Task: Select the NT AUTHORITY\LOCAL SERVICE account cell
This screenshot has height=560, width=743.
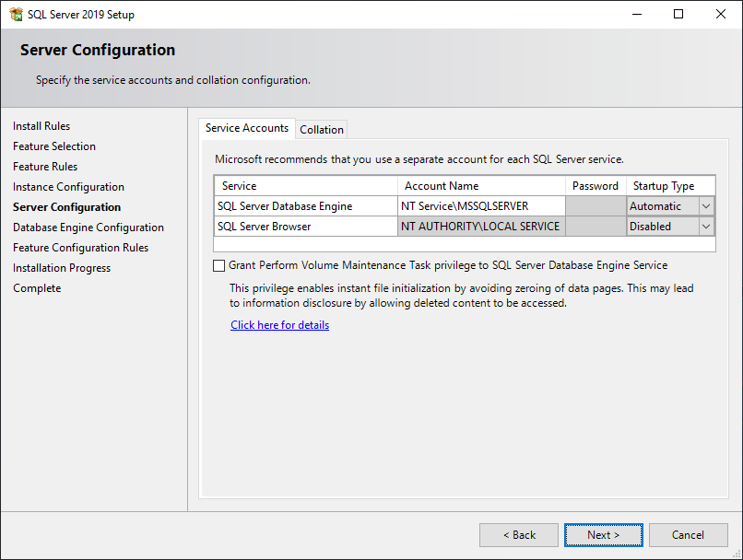Action: (x=481, y=227)
